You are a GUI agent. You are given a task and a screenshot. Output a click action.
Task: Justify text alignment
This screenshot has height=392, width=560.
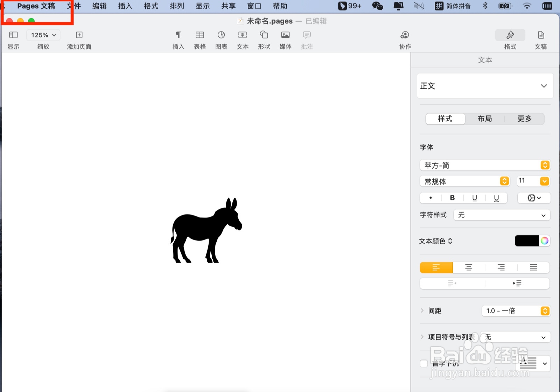tap(533, 268)
